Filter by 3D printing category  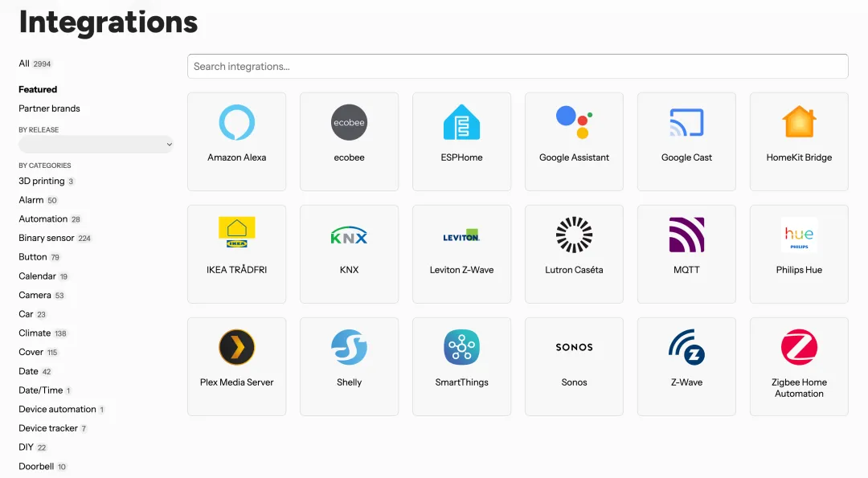tap(47, 181)
